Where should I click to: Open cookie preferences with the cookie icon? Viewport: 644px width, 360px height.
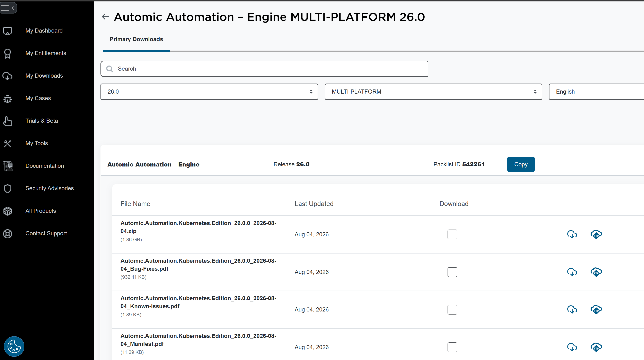(x=14, y=346)
